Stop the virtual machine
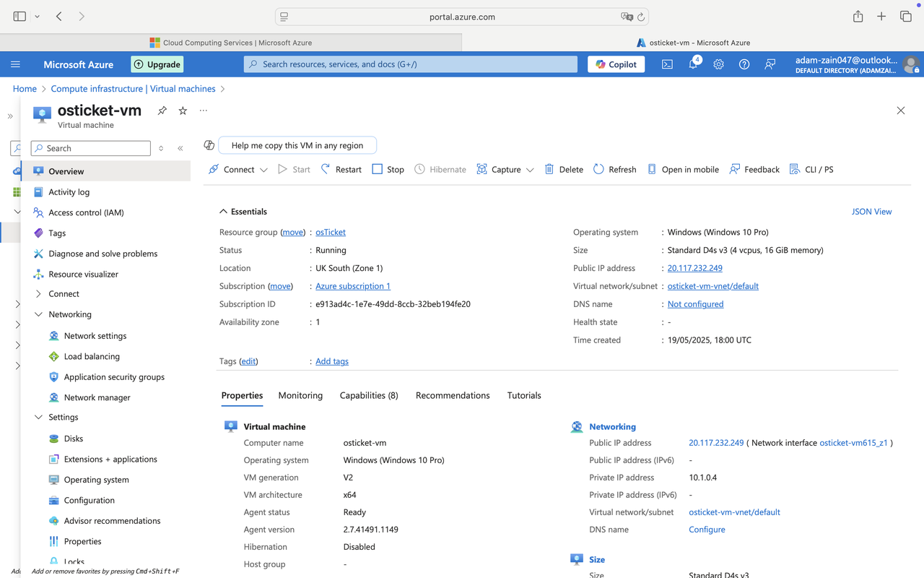 coord(388,169)
